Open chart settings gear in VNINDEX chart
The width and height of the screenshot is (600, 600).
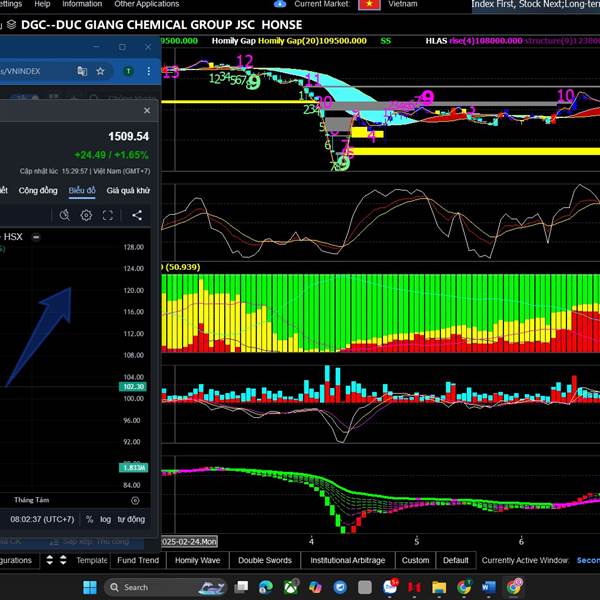pos(86,215)
